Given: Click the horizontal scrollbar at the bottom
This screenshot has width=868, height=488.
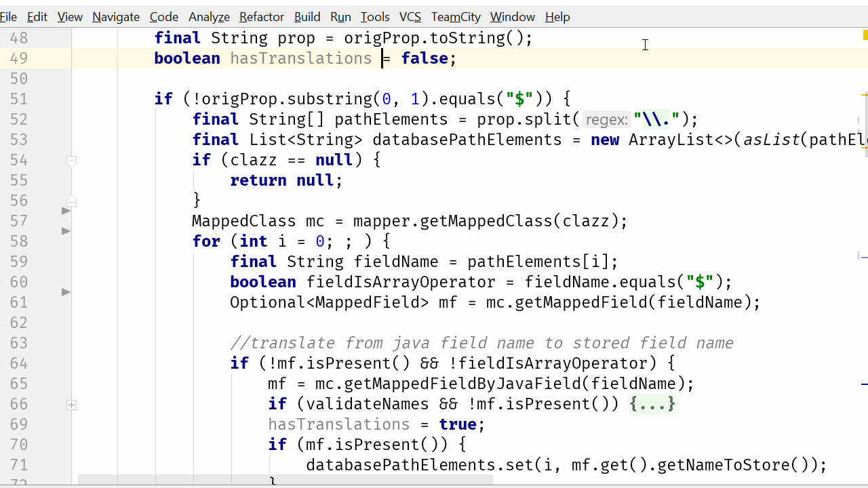Looking at the screenshot, I should (285, 479).
